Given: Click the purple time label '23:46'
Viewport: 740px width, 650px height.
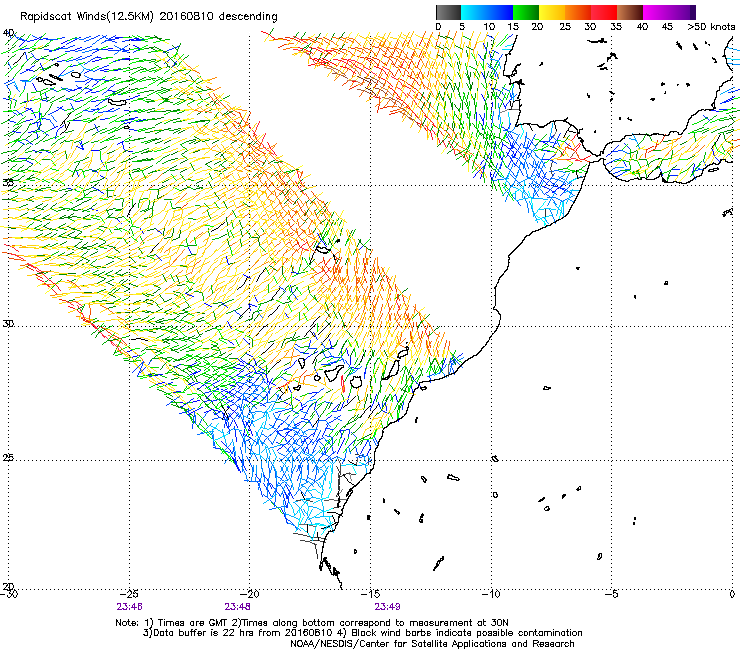Looking at the screenshot, I should point(130,607).
